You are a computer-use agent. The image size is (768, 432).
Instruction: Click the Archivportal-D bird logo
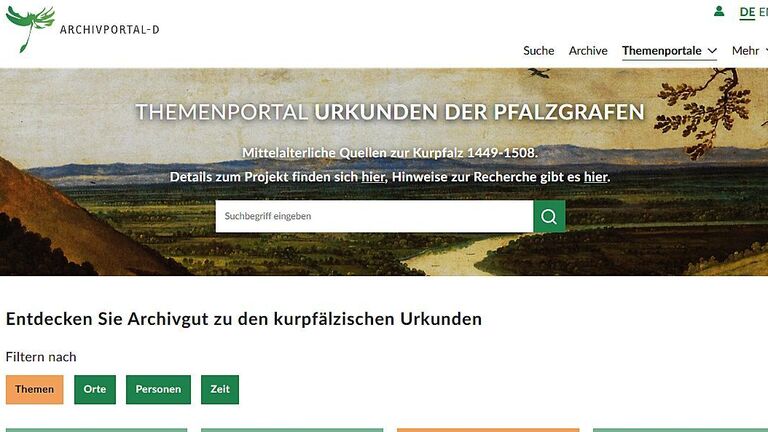pos(30,28)
